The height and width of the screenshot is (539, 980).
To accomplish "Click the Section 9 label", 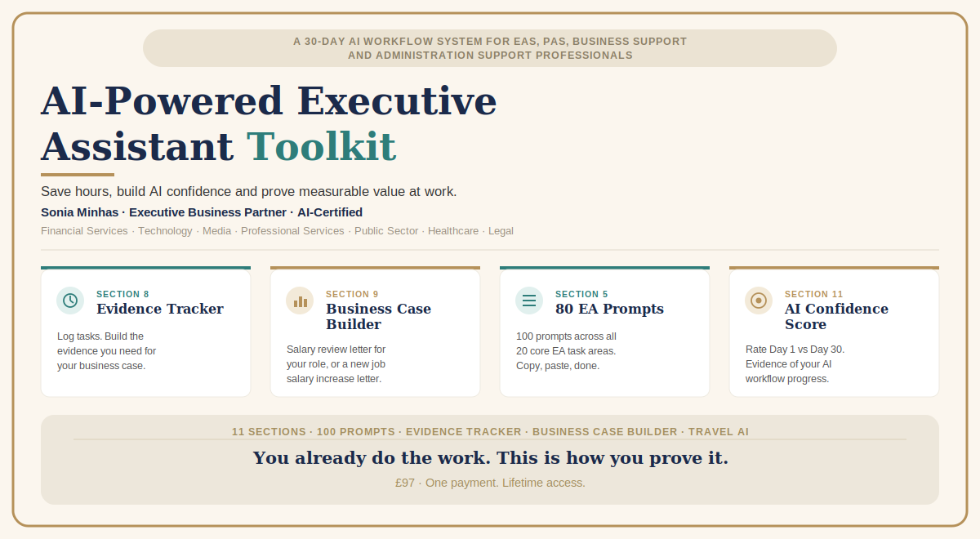I will tap(352, 294).
